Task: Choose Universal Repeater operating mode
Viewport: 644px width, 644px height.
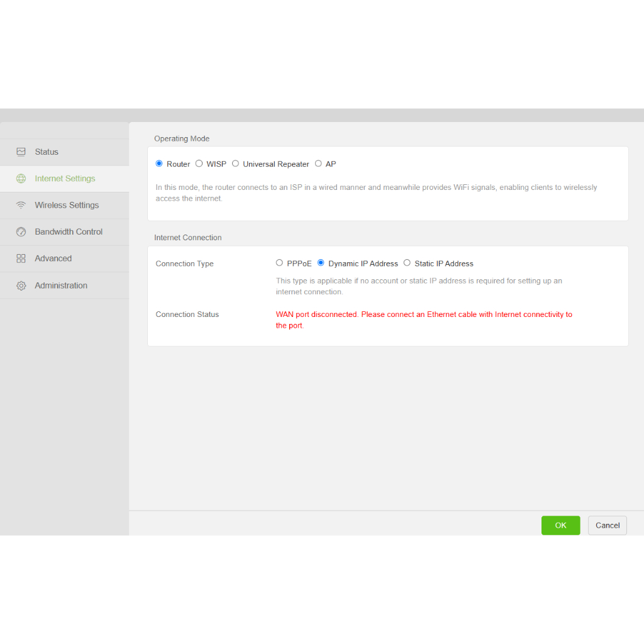Action: point(236,164)
